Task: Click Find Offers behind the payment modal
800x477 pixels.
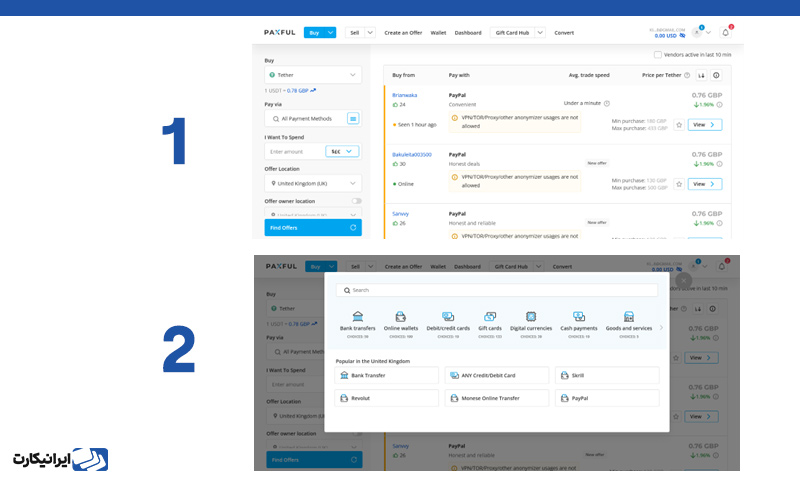Action: (x=314, y=460)
